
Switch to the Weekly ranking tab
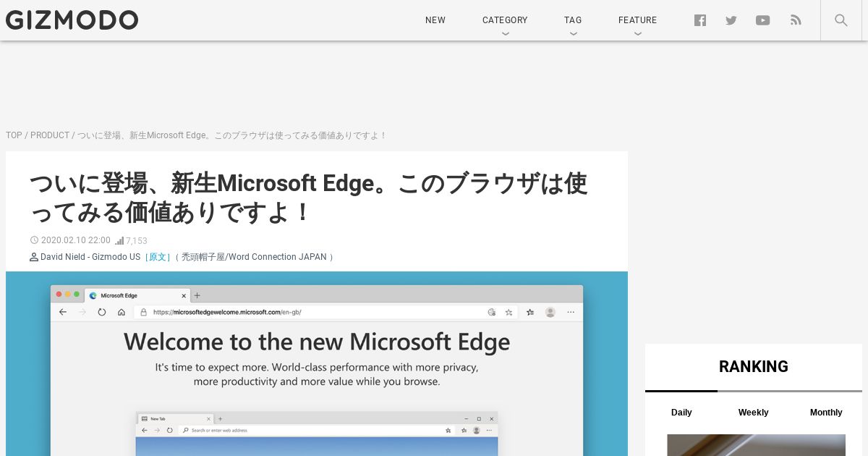[753, 412]
